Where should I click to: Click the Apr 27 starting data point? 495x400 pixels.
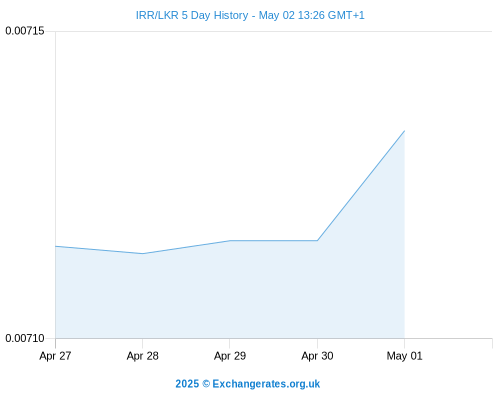click(x=56, y=246)
